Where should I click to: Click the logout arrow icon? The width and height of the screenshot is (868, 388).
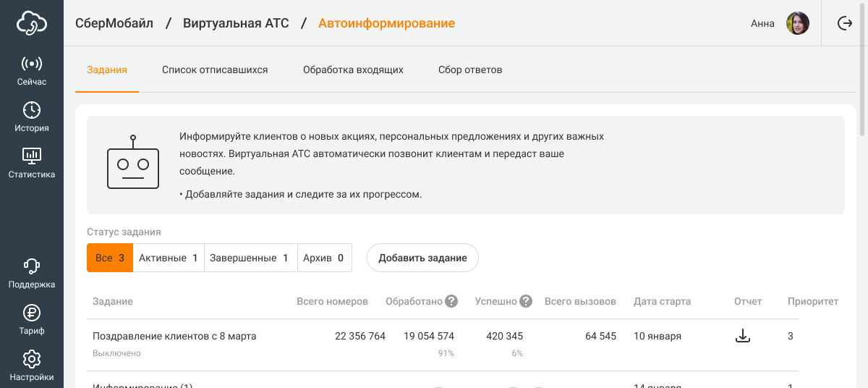click(x=845, y=23)
